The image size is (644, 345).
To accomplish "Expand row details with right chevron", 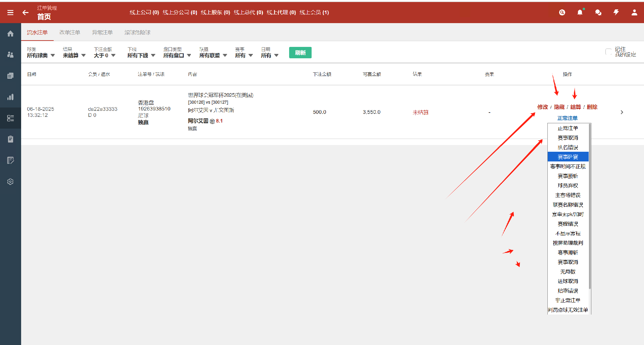I will point(622,112).
